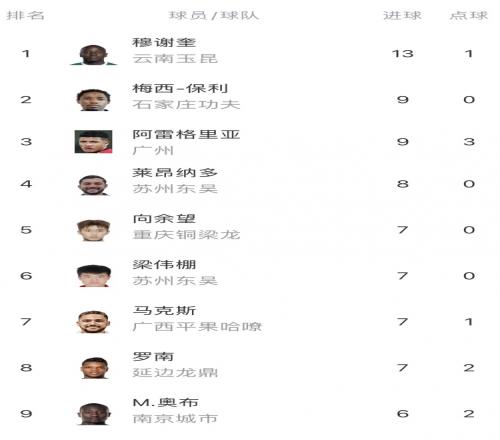Sort by 点球 column header
This screenshot has width=500, height=440.
tap(469, 15)
